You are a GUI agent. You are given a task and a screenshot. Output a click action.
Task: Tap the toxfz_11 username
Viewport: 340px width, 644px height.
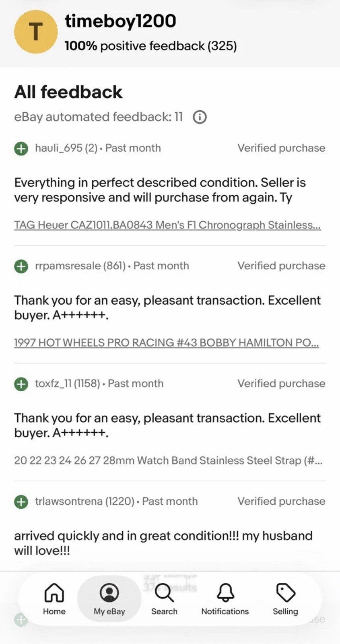click(53, 384)
